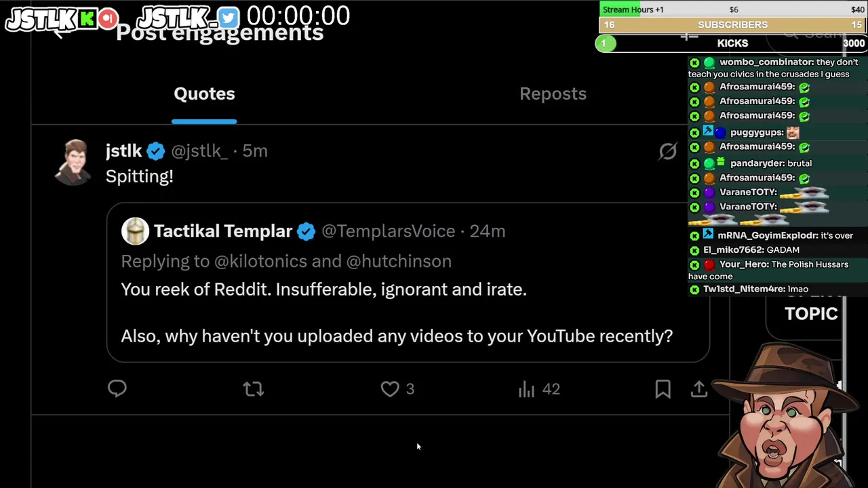This screenshot has height=488, width=868.
Task: Bookmark the jstlk quote post
Action: click(x=663, y=389)
